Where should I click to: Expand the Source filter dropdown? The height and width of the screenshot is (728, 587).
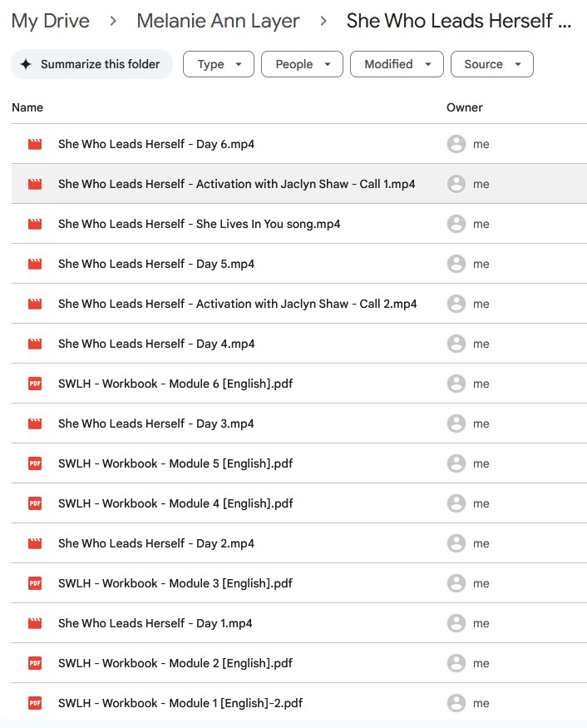[x=491, y=64]
